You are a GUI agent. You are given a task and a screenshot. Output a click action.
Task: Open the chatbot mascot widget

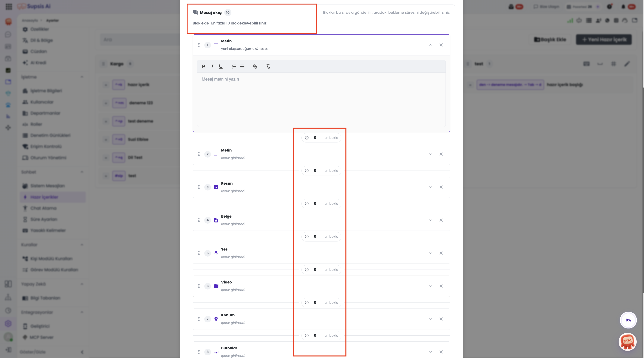coord(627,342)
